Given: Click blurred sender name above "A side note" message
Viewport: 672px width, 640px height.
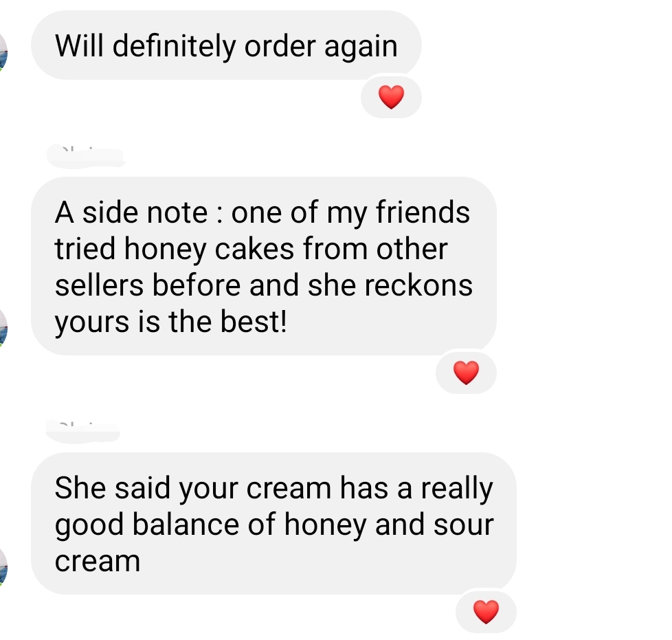Looking at the screenshot, I should point(86,155).
